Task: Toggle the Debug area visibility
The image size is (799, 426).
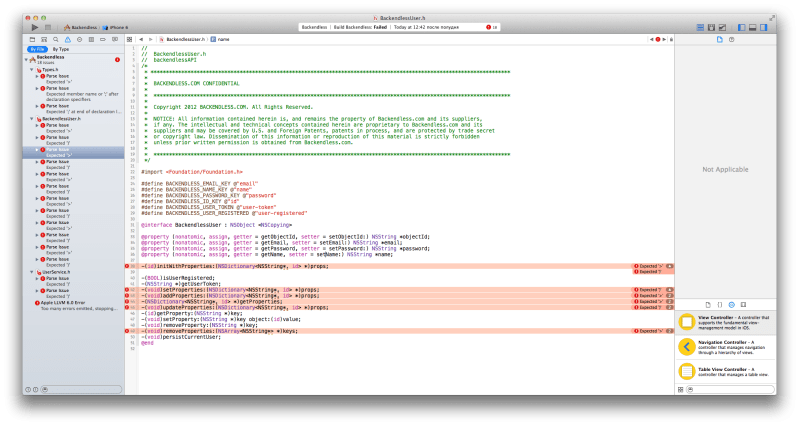Action: click(x=753, y=28)
